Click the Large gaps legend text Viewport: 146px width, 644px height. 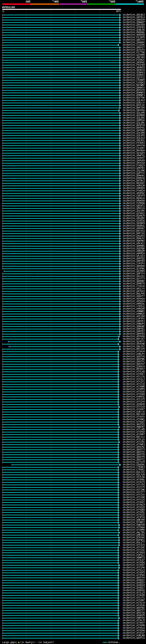(x=28, y=642)
